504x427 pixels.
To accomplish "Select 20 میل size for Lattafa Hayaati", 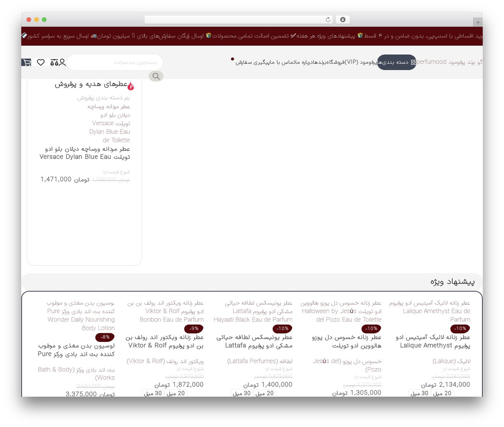I will (264, 393).
